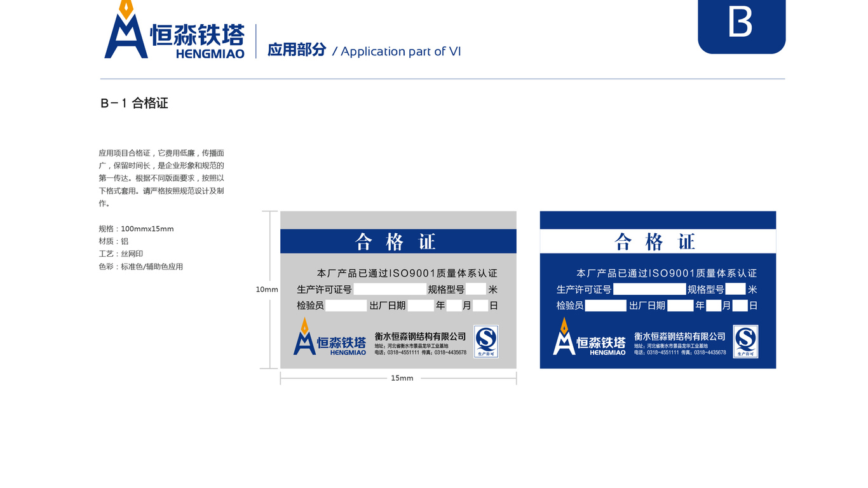Viewport: 868px width, 488px height.
Task: Click the ISO9001 certification line on gray card
Action: (x=407, y=273)
